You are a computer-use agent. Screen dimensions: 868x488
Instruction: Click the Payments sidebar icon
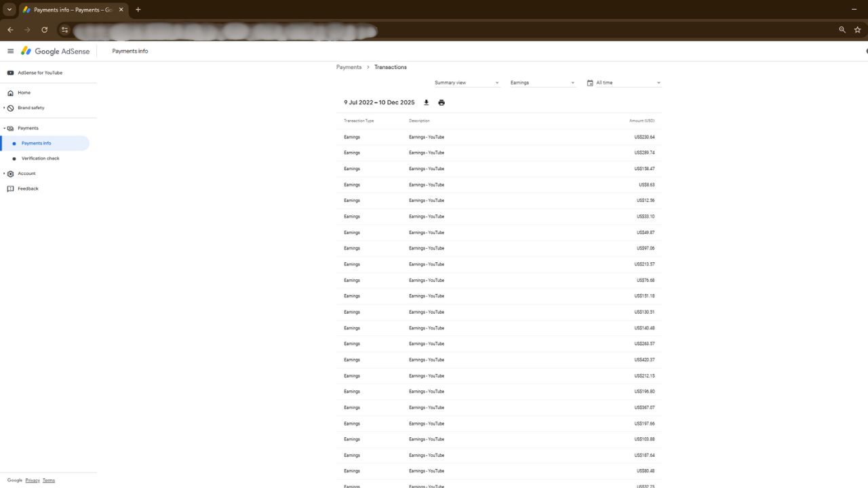pos(11,128)
